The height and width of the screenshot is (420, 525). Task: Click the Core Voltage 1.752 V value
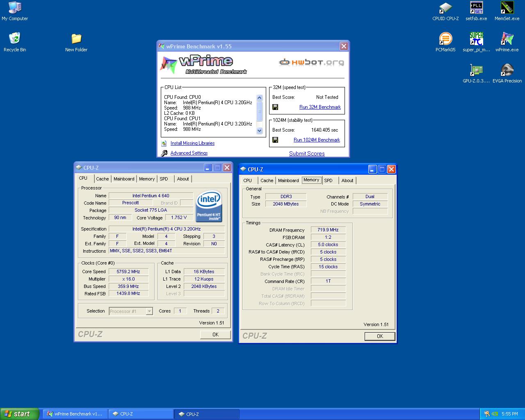pos(179,218)
